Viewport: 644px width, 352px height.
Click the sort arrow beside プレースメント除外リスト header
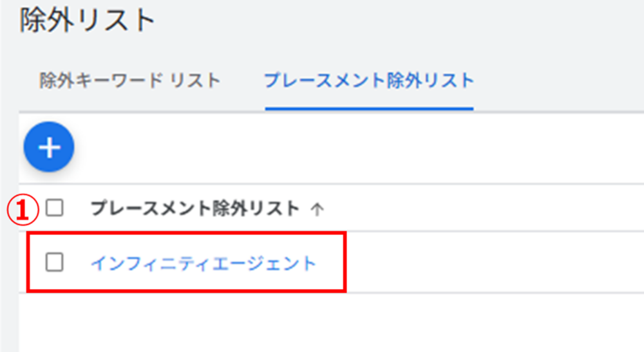pos(316,209)
